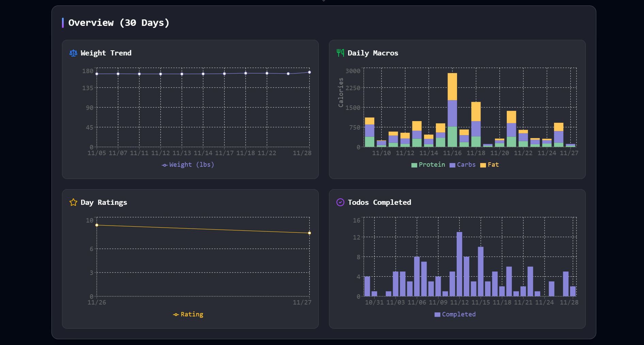This screenshot has width=644, height=345.
Task: Click the balance scale icon beside Weight Trend
Action: (x=73, y=53)
